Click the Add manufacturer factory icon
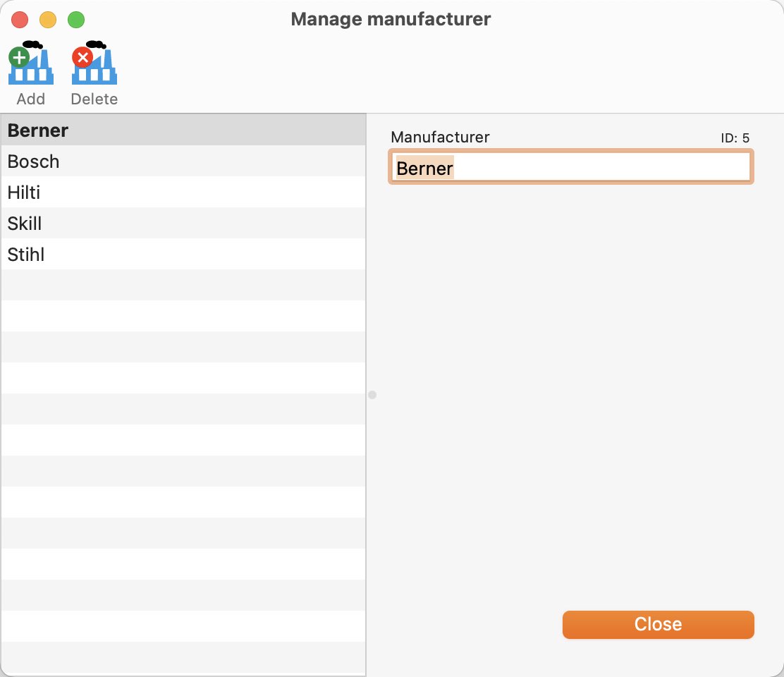 30,63
